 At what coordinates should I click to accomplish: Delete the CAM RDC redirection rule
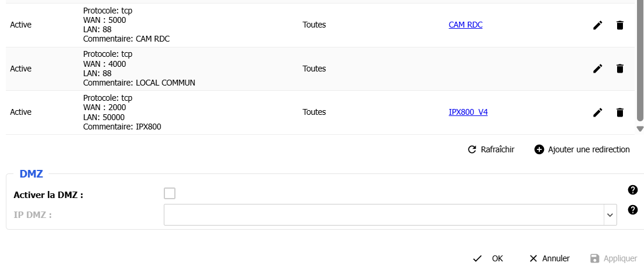point(620,25)
